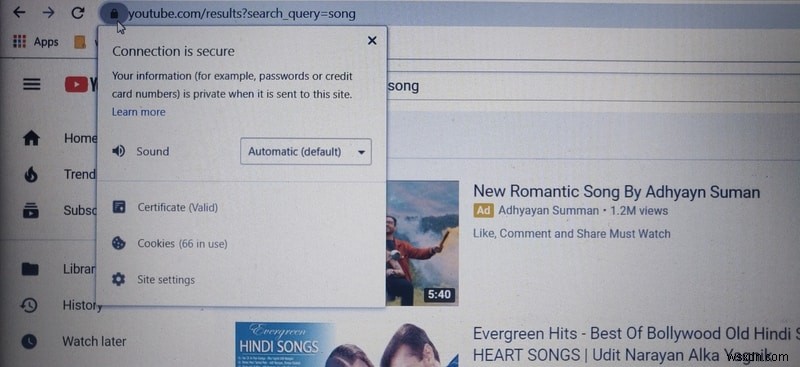The height and width of the screenshot is (367, 800).
Task: Click the Ad badge beside Adhyayan Summan
Action: [484, 210]
